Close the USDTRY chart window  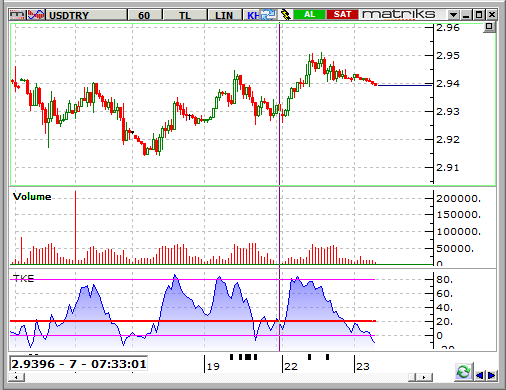coord(492,15)
